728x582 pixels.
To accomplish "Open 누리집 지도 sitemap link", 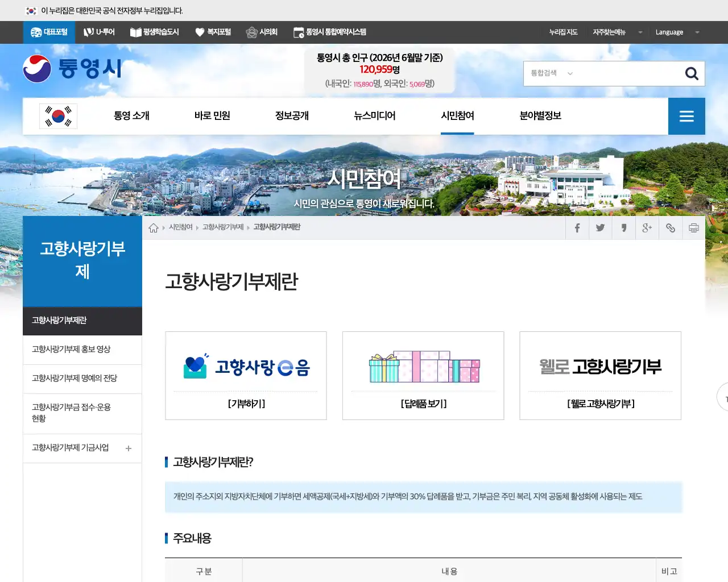I will (563, 32).
